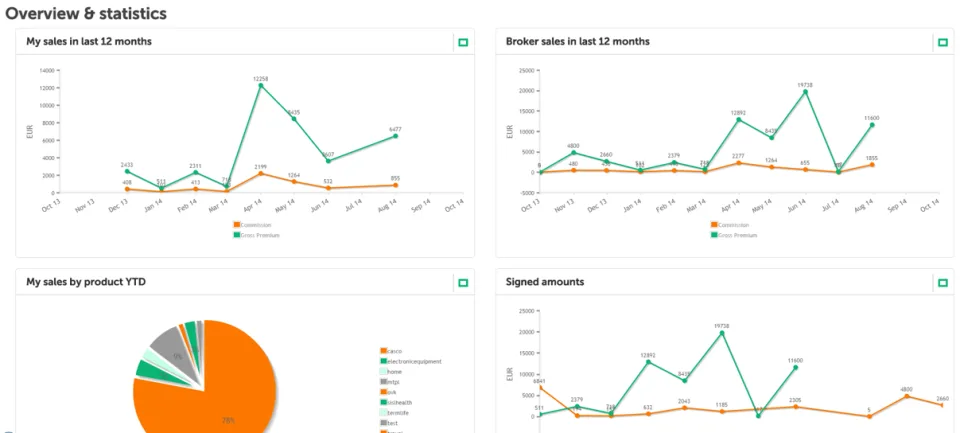
Task: Click the green panel icon on My sales by product YTD
Action: point(463,282)
